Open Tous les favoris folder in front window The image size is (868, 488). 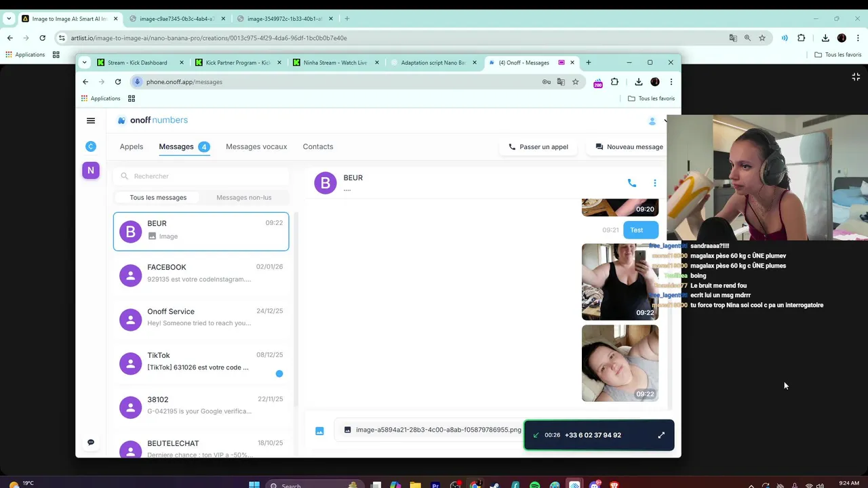pyautogui.click(x=651, y=98)
